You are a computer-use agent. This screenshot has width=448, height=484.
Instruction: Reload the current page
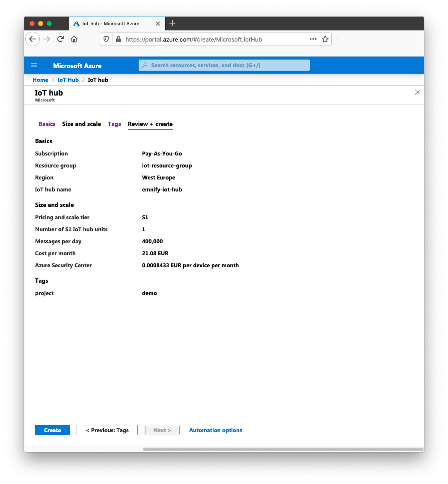[60, 39]
